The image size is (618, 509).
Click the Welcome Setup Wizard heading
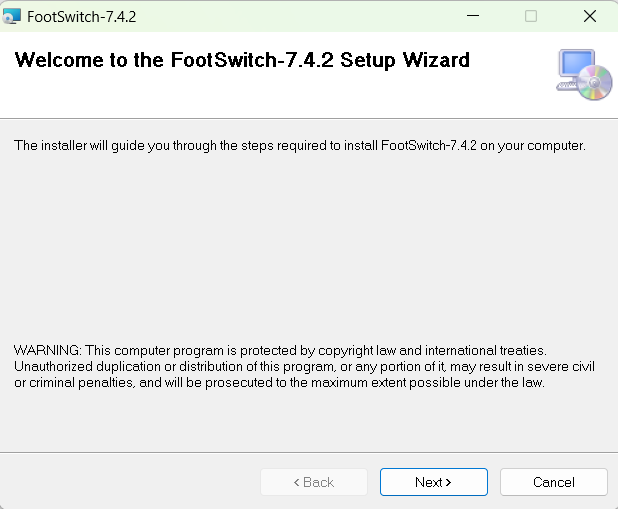(x=242, y=60)
